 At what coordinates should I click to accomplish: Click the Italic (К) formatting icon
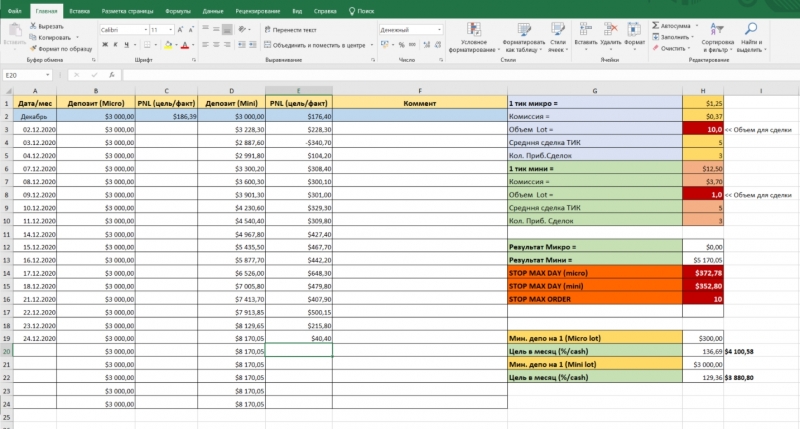tap(113, 45)
